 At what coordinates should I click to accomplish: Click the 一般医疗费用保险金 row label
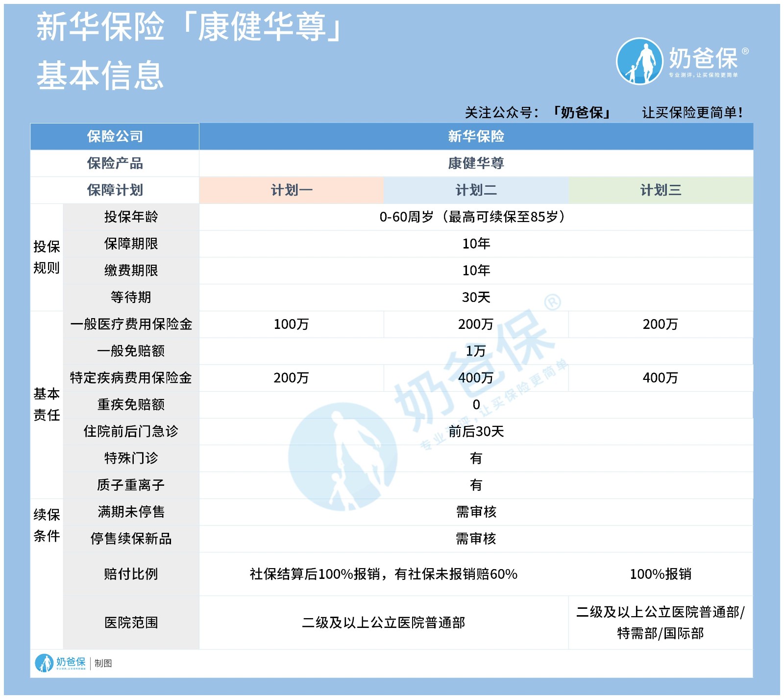(131, 325)
